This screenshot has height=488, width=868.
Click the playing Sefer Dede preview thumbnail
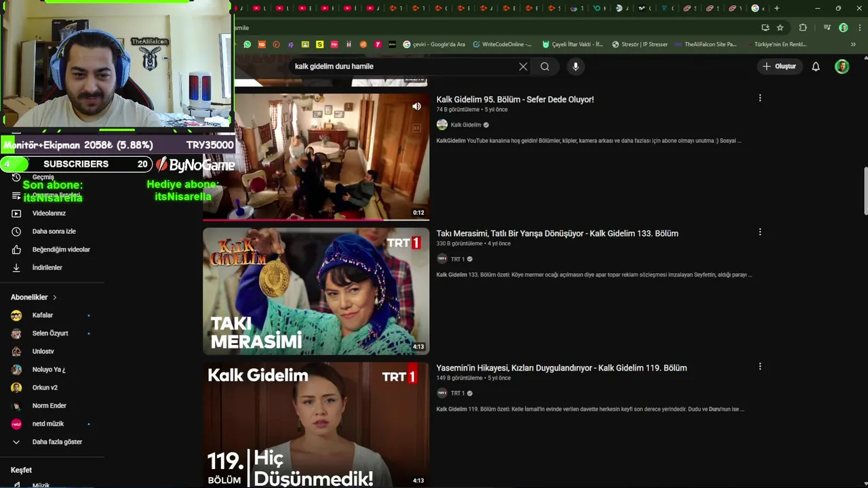(316, 157)
